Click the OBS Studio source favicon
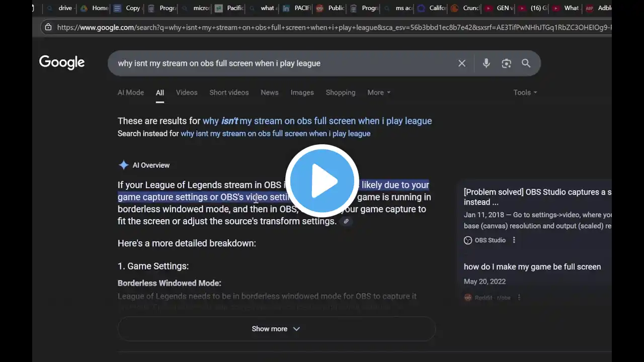 (x=468, y=240)
